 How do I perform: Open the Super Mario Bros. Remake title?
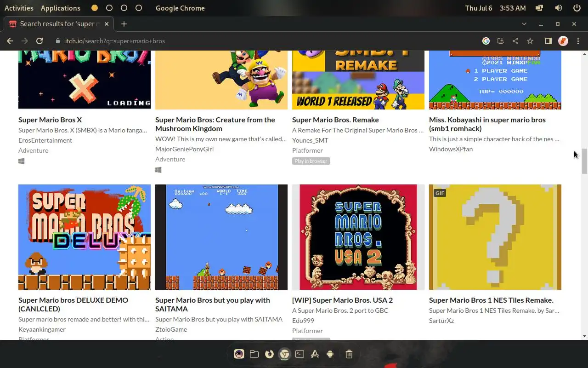(x=335, y=120)
